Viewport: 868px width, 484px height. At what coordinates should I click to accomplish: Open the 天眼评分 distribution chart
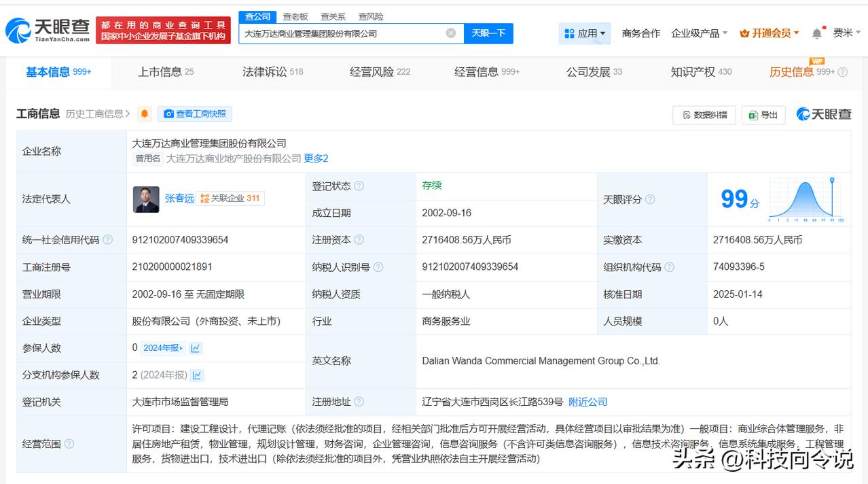point(806,199)
